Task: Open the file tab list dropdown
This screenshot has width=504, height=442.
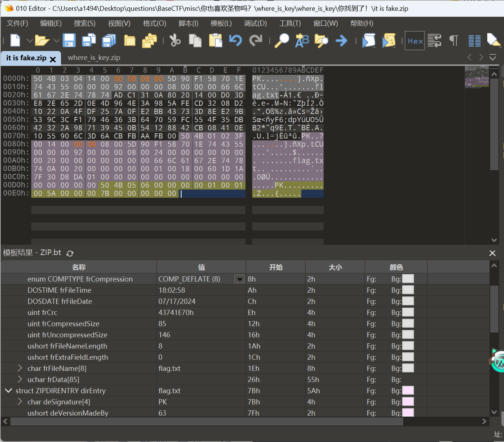Action: [x=493, y=57]
